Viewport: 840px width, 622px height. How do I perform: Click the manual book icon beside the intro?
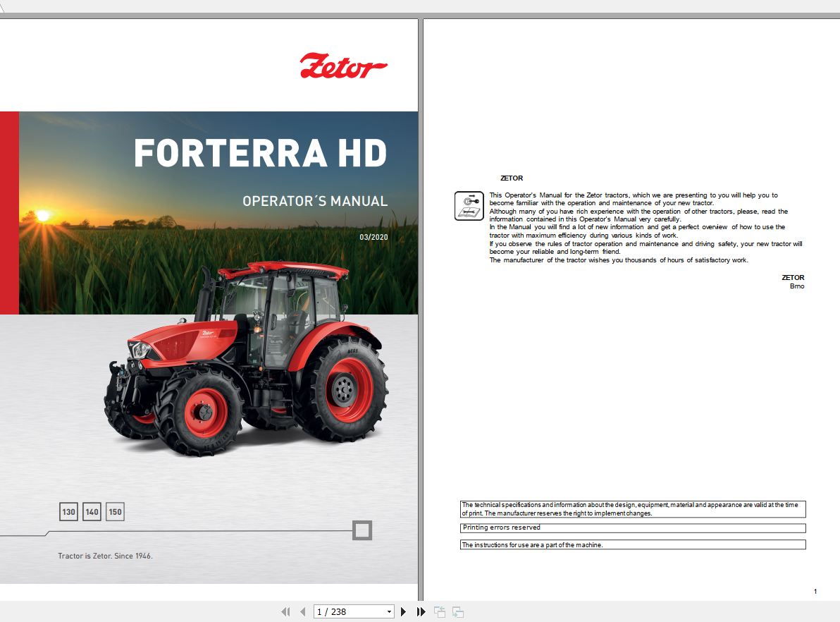point(469,206)
